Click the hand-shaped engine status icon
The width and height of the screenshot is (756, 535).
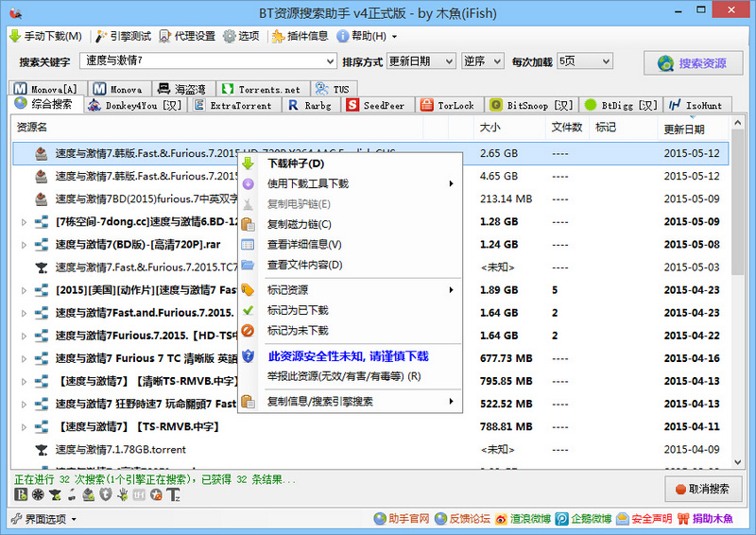point(123,494)
